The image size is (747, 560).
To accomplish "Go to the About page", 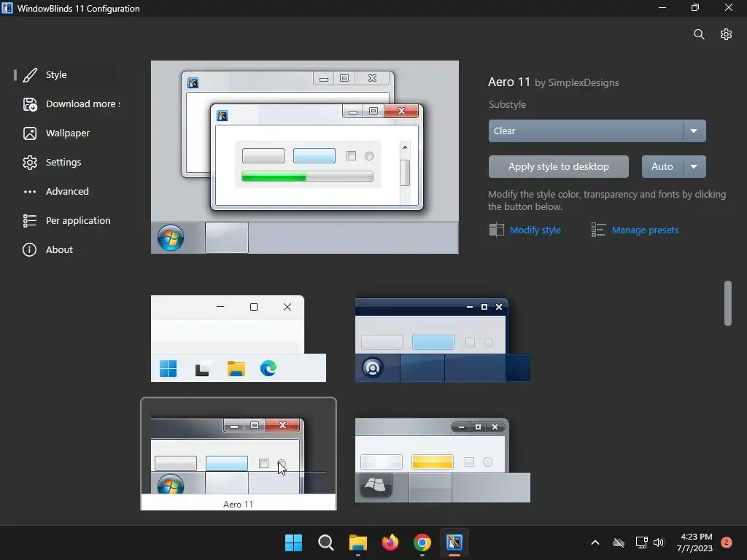I will 59,250.
